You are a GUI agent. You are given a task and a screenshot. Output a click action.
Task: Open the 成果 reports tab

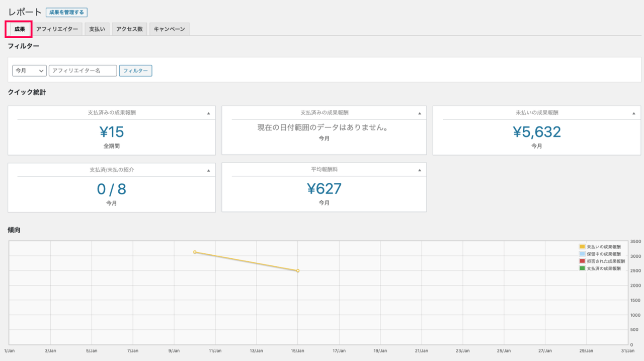20,29
